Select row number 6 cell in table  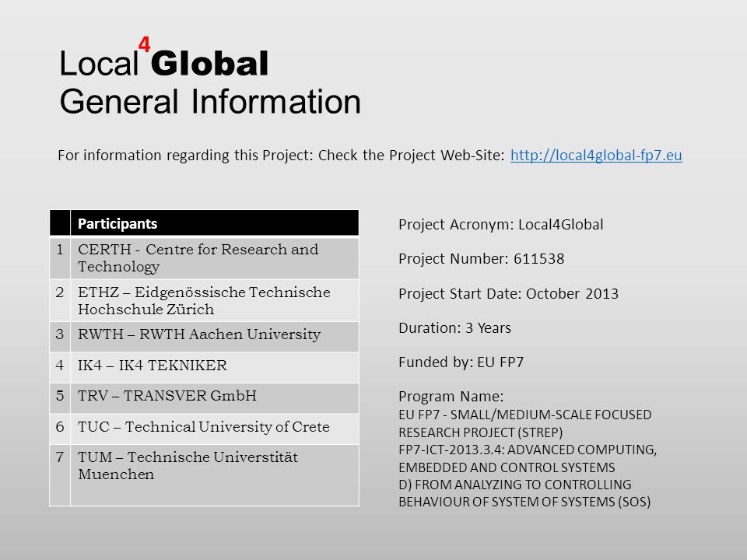pos(60,429)
